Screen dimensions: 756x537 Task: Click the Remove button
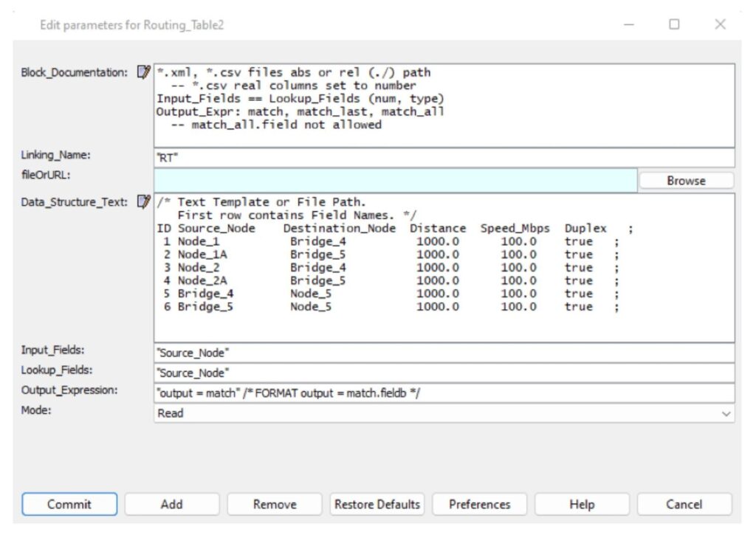point(275,505)
